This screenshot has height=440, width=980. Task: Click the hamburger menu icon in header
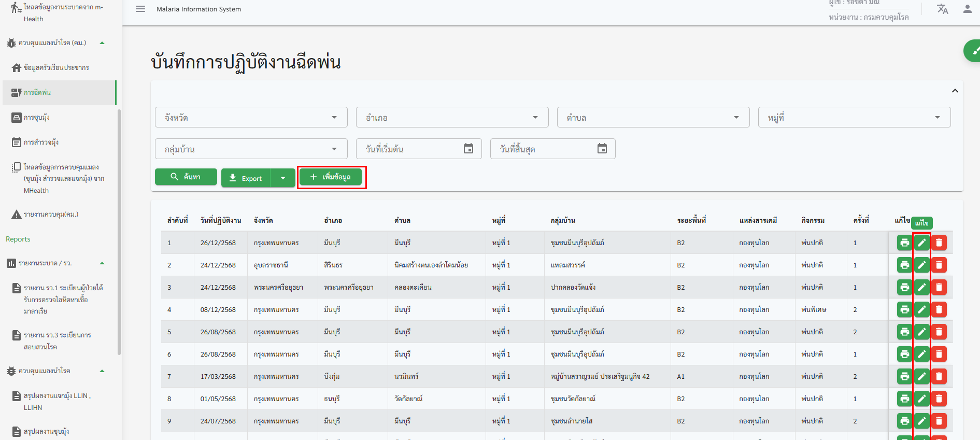point(140,9)
